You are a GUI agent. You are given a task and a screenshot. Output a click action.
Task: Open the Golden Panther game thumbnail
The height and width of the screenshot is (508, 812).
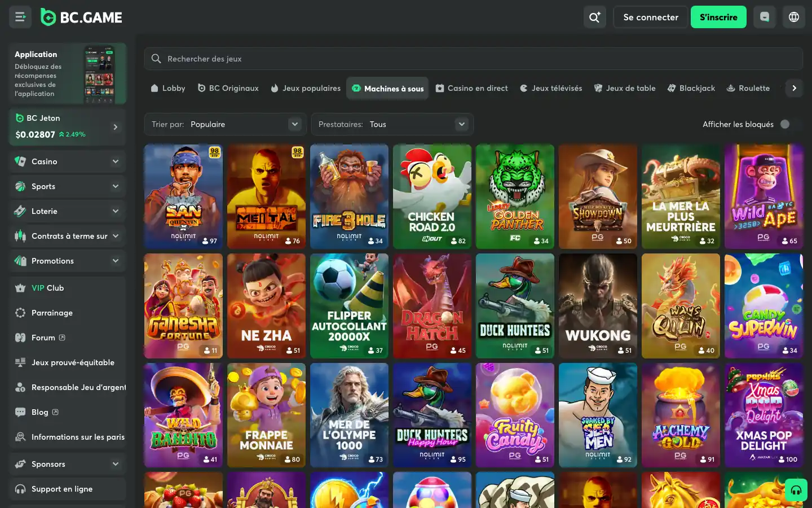(x=515, y=196)
